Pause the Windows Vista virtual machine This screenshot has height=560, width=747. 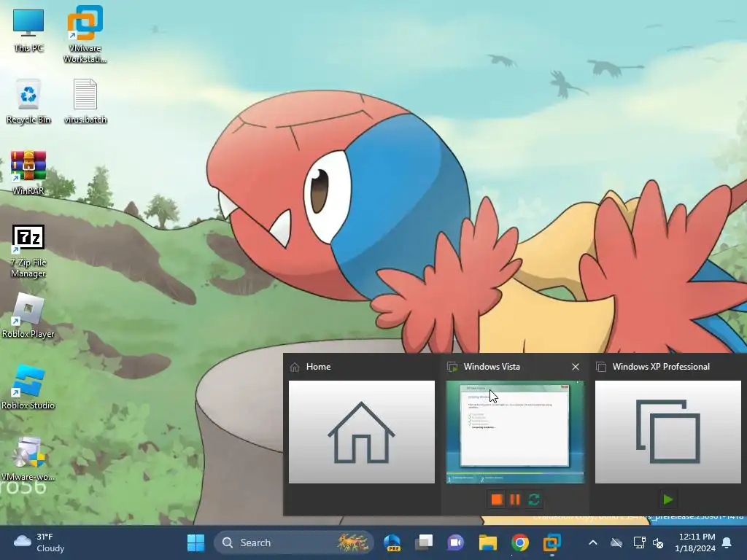coord(515,499)
